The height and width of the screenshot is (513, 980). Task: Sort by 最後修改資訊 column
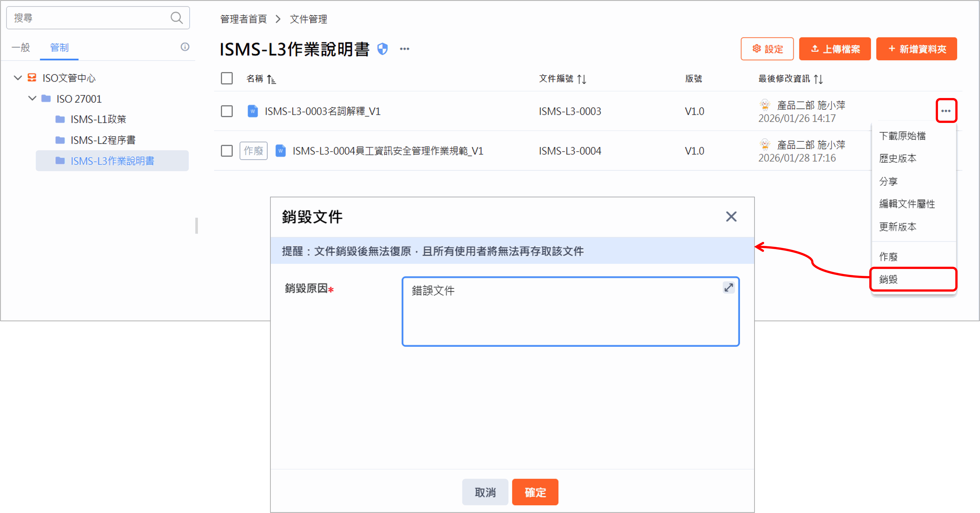click(818, 79)
